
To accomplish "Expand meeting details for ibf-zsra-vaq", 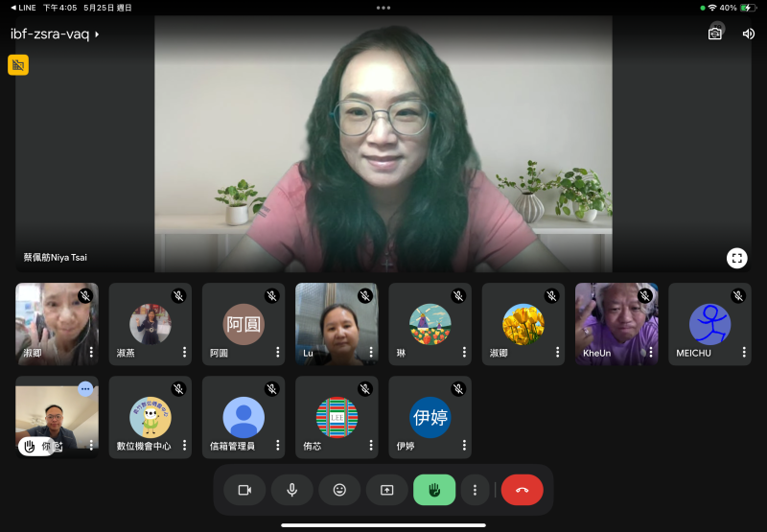I will 55,35.
